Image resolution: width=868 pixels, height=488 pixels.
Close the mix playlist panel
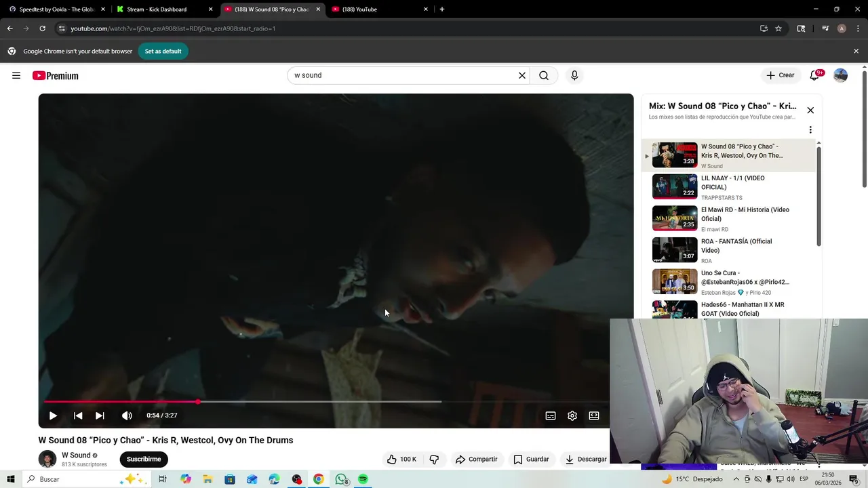[810, 110]
